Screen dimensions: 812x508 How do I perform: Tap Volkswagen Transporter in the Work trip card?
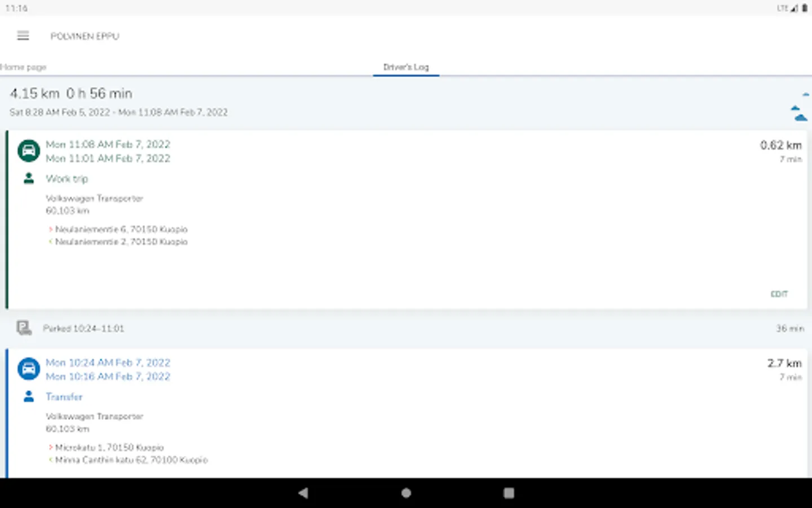pyautogui.click(x=94, y=199)
